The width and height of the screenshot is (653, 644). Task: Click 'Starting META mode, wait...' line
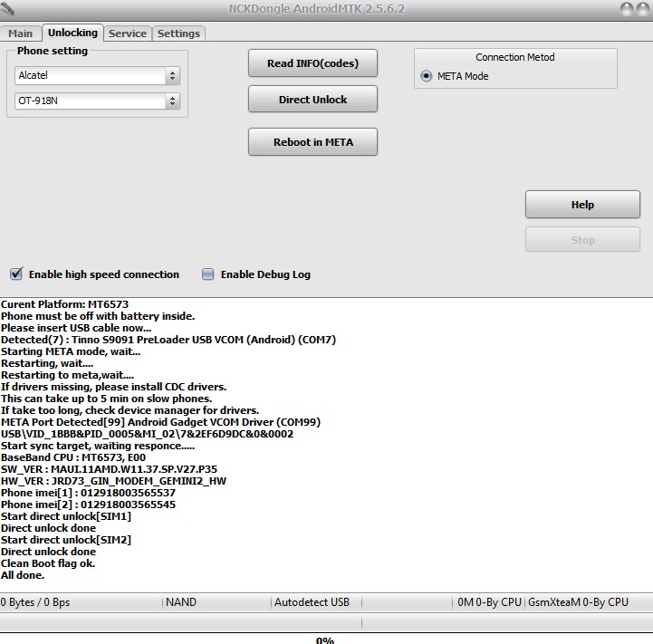71,351
